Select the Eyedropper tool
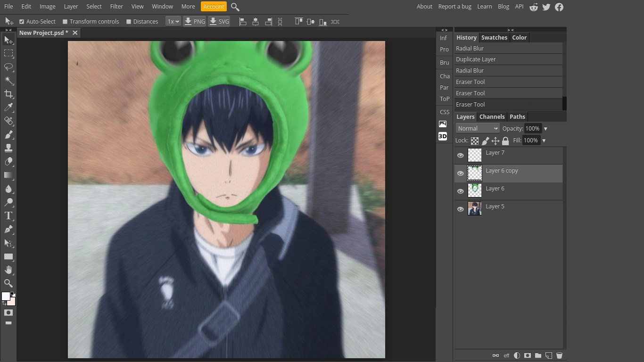644x362 pixels. point(8,107)
